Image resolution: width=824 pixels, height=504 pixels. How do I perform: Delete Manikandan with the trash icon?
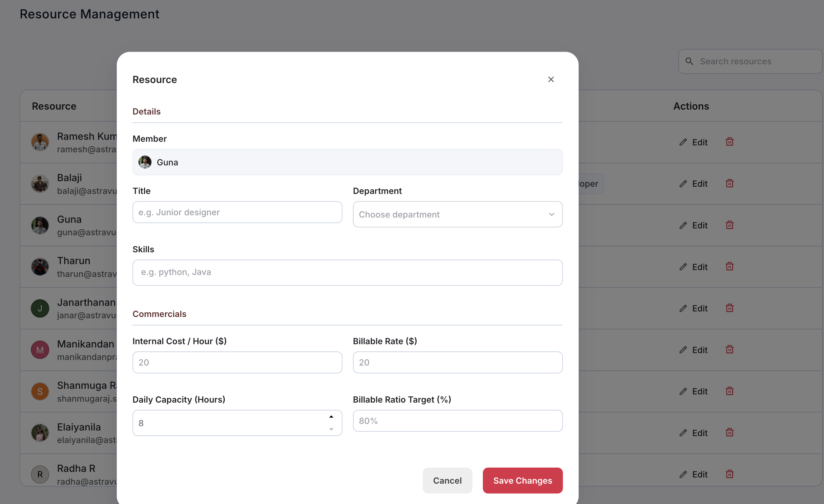click(730, 349)
